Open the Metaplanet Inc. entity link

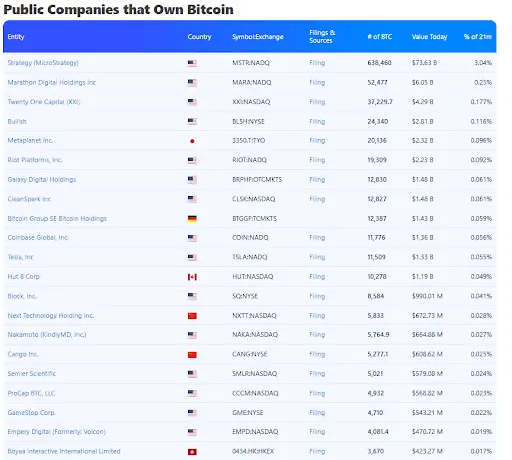(x=30, y=140)
